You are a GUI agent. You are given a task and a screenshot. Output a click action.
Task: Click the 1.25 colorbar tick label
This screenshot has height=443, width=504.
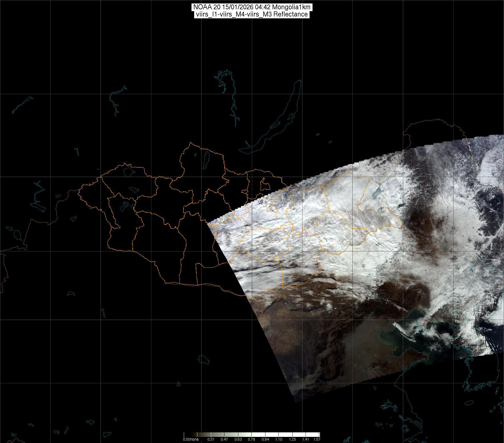coord(292,439)
